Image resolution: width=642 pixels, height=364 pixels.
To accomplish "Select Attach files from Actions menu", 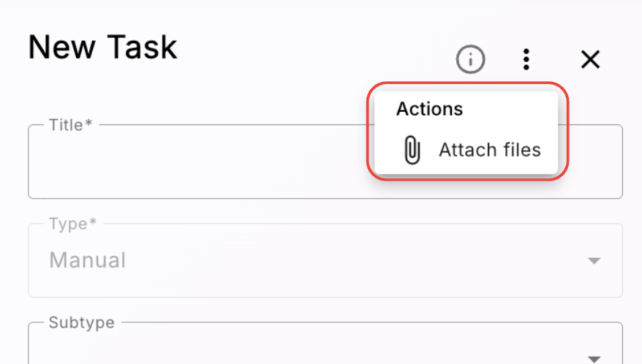I will 466,150.
